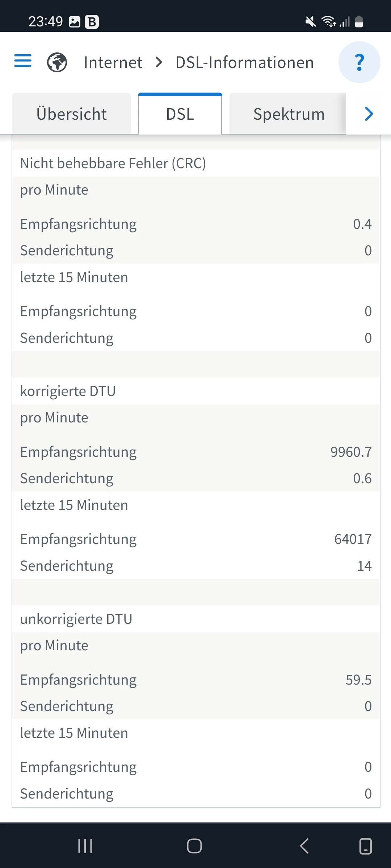
Task: Tap the one-handed mode icon in the navigation bar
Action: pos(365,846)
